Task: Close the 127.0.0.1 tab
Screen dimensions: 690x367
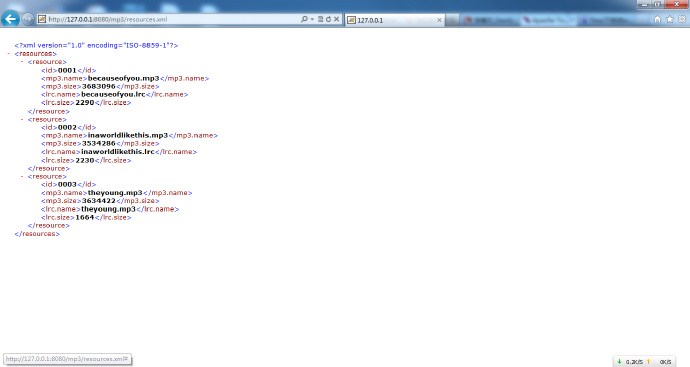Action: point(439,20)
